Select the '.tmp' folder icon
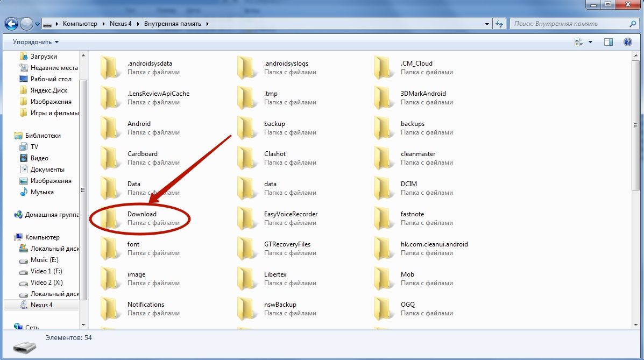Screen dimensions: 644x360 [x=246, y=98]
